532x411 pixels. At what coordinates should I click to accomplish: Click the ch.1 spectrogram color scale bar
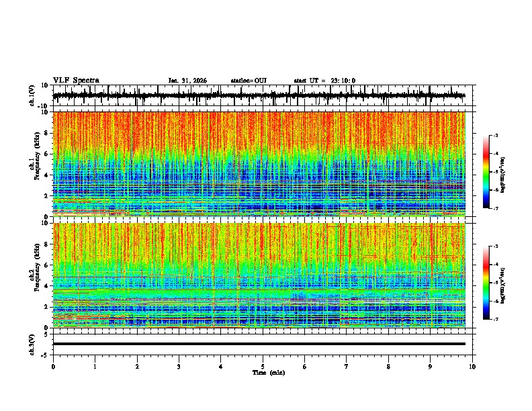pos(486,172)
